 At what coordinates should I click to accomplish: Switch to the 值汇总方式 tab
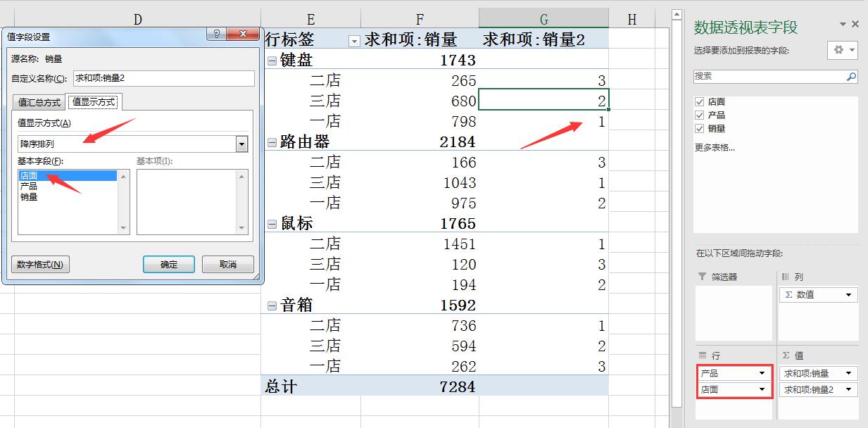click(x=39, y=103)
